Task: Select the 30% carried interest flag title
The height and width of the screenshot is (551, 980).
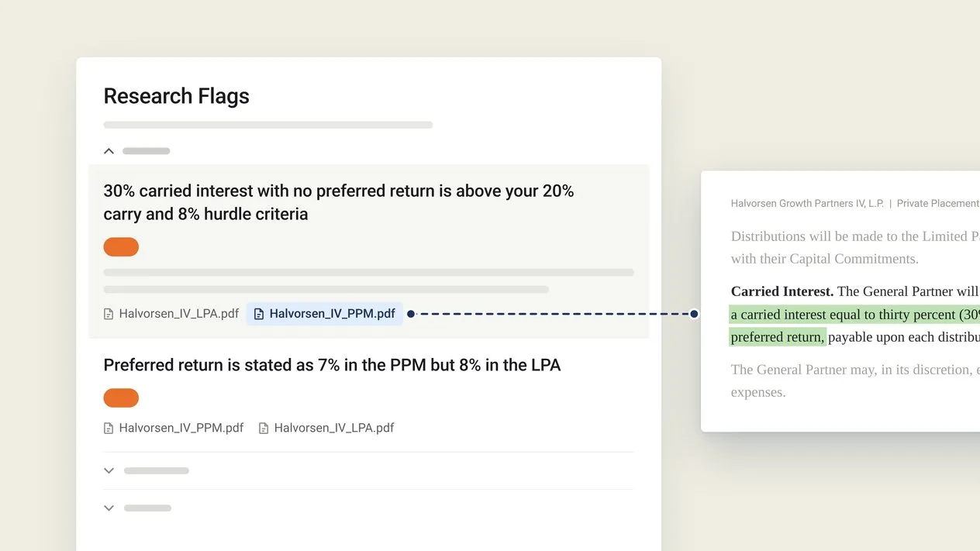Action: point(339,202)
